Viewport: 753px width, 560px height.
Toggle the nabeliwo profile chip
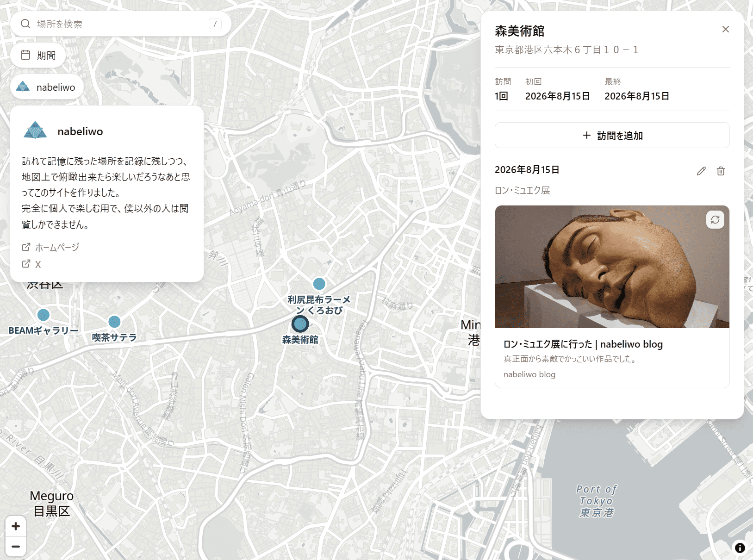[47, 87]
